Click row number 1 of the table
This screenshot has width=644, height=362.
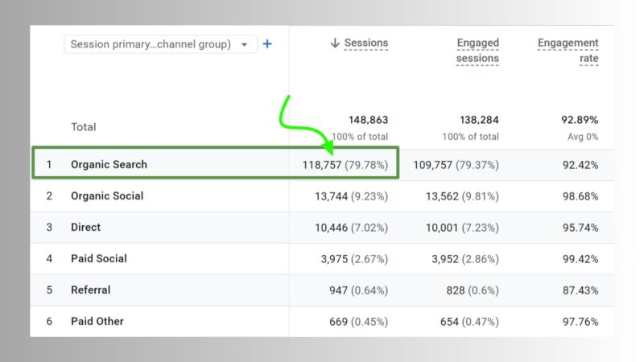[49, 165]
